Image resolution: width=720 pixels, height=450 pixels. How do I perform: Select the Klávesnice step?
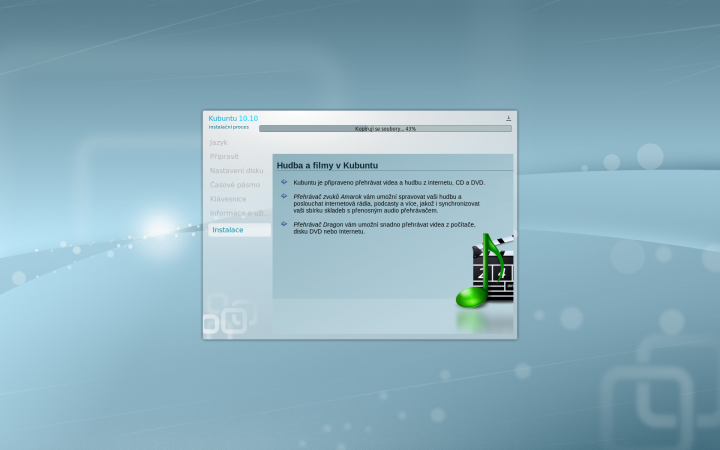coord(228,199)
